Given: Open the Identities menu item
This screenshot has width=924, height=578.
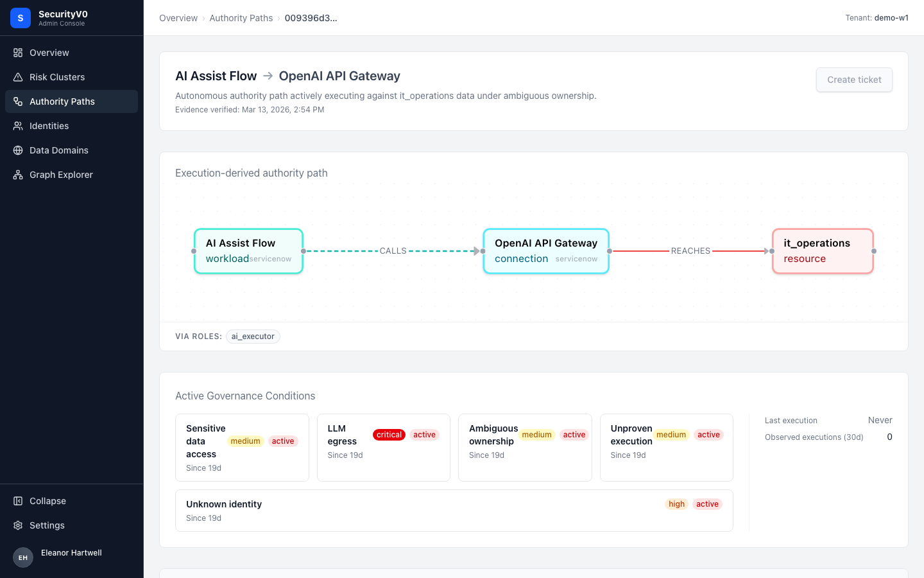Looking at the screenshot, I should coord(71,126).
